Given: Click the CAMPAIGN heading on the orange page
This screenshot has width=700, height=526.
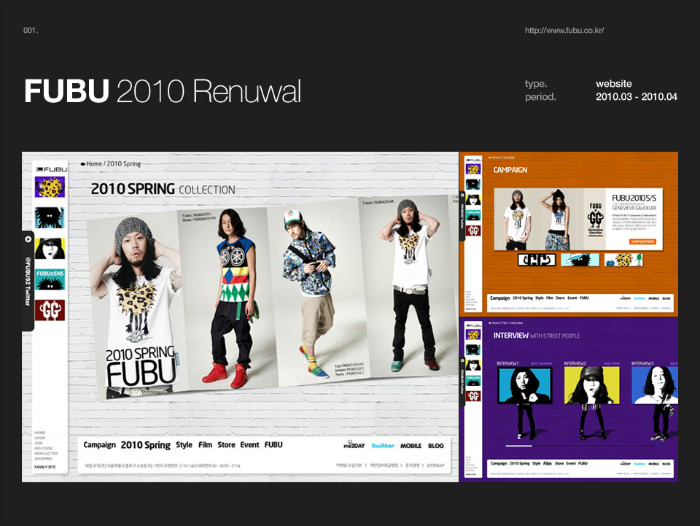Looking at the screenshot, I should (510, 170).
